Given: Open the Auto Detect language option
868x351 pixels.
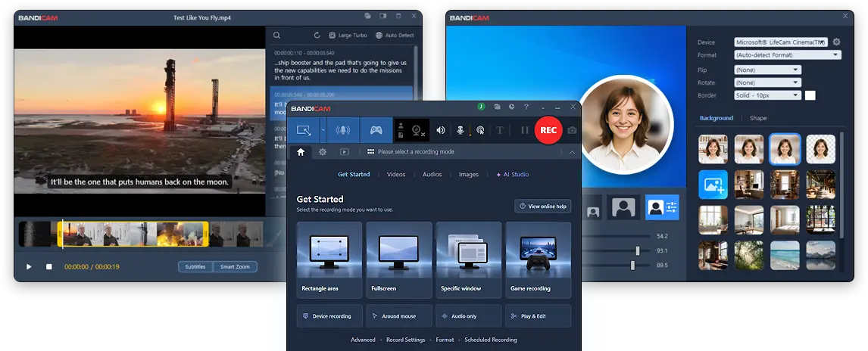Looking at the screenshot, I should pos(395,36).
